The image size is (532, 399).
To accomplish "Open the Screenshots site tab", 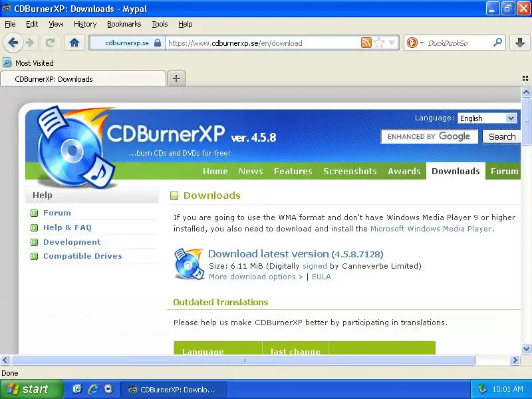I will (350, 171).
